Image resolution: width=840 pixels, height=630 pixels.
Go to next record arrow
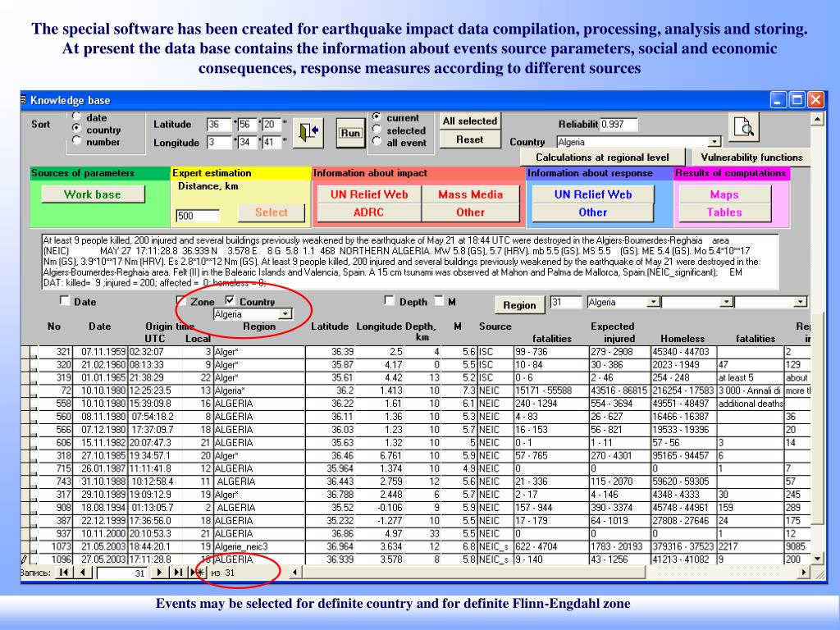click(x=160, y=573)
